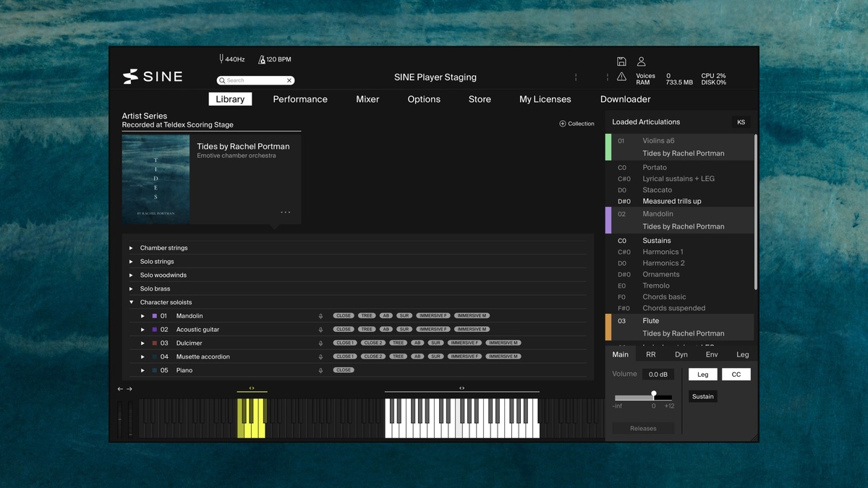The width and height of the screenshot is (868, 488).
Task: Toggle the CLOSE mic for Mandolin
Action: click(x=344, y=316)
